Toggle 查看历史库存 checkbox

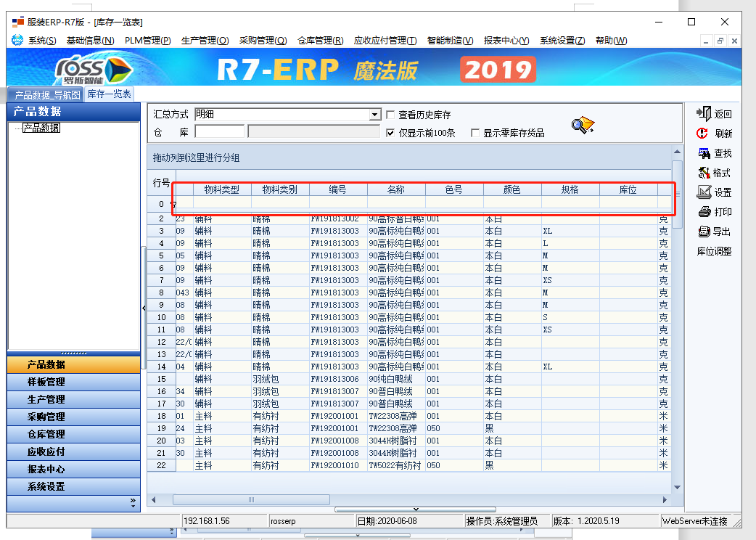(390, 115)
